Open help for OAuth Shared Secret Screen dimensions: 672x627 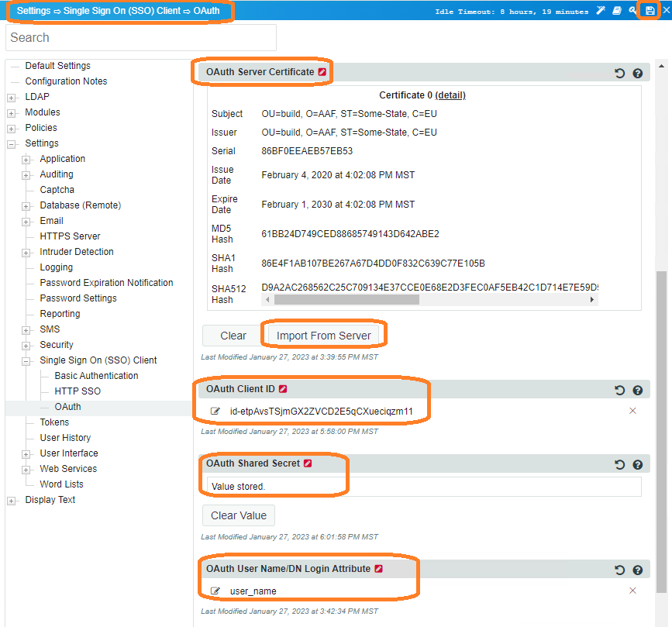(x=637, y=464)
